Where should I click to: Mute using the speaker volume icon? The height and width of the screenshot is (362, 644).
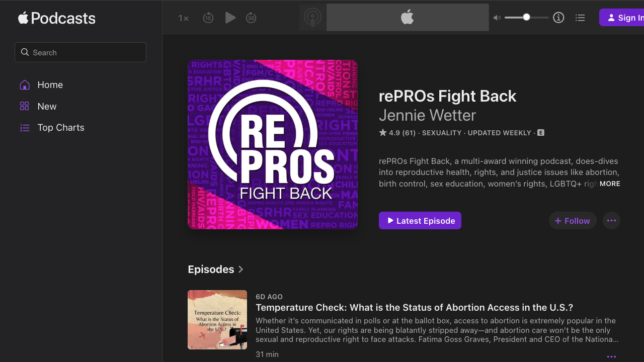click(x=497, y=18)
